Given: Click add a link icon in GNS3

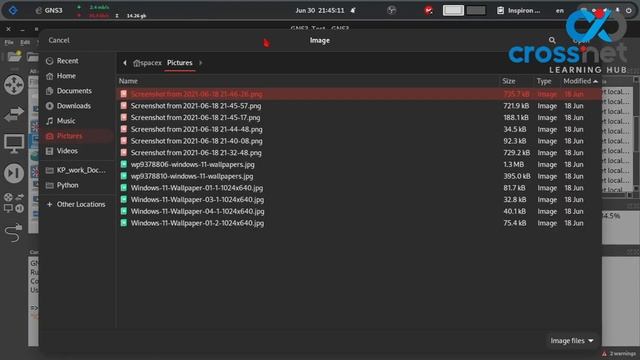Looking at the screenshot, I should click(14, 233).
